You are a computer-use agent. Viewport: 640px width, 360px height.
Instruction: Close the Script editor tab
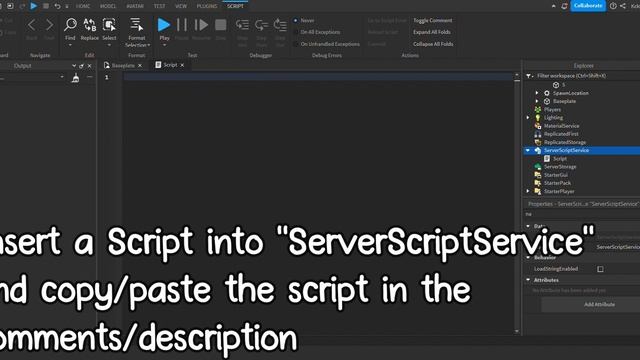tap(182, 65)
